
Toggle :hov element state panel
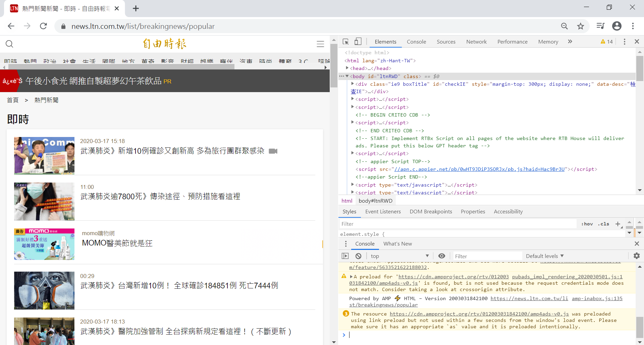(587, 224)
